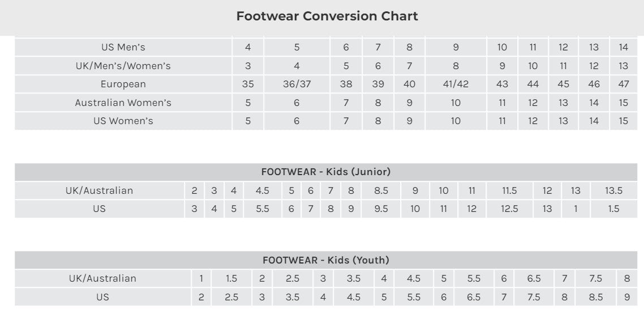Select European size "41/42" cell
This screenshot has height=310, width=644.
point(456,84)
